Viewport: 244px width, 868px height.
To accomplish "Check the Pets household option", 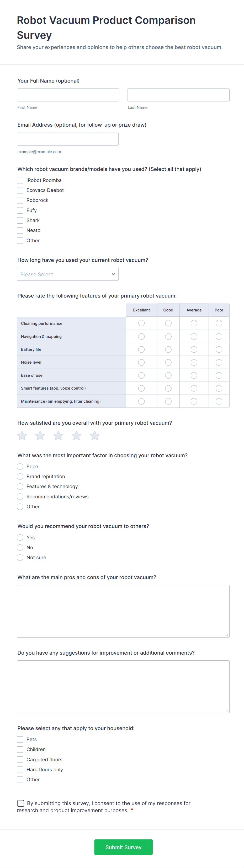I will (20, 739).
